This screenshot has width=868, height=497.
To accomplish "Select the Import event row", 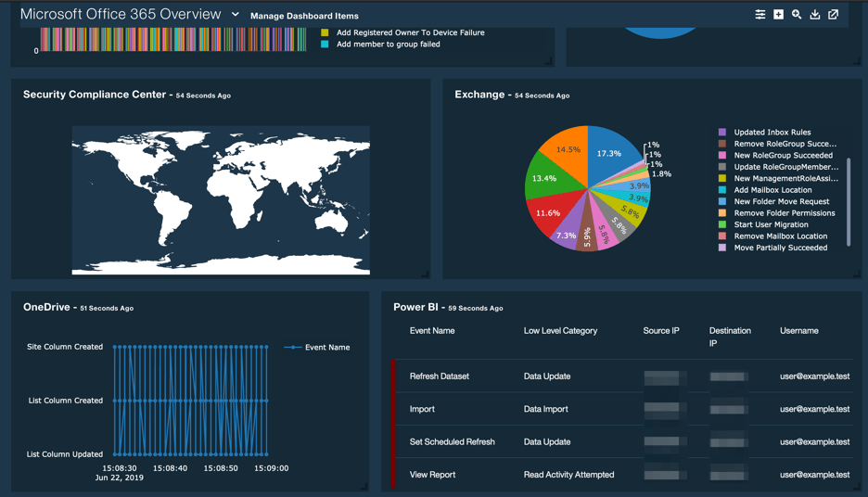I will tap(621, 409).
